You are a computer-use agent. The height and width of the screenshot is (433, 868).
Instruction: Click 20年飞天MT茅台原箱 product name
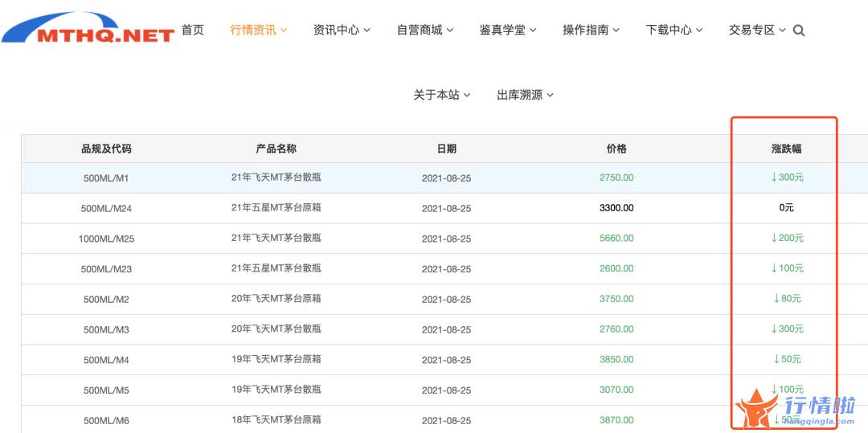tap(276, 299)
